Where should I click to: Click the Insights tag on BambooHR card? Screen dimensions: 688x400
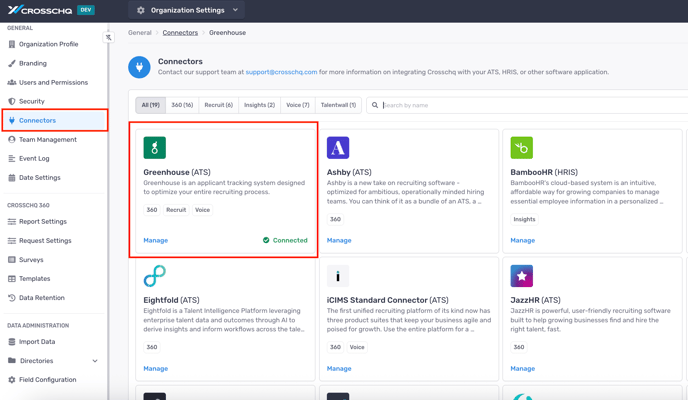(524, 219)
